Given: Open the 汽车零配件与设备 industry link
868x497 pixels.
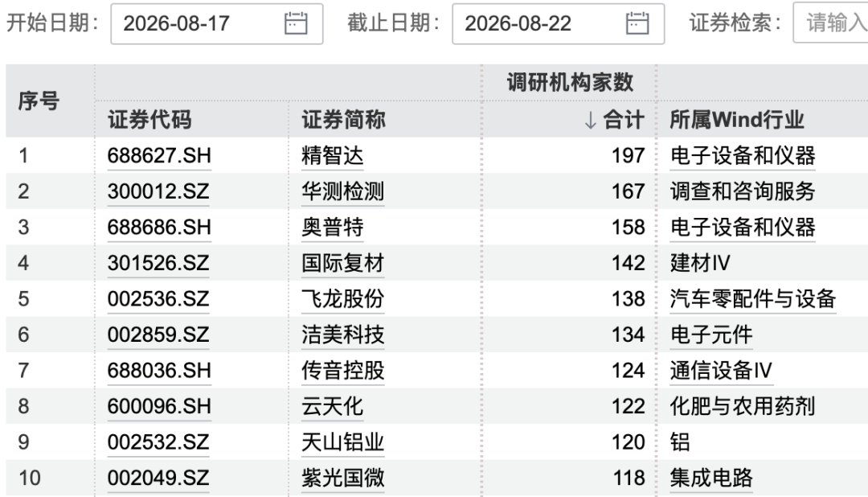Looking at the screenshot, I should click(753, 299).
